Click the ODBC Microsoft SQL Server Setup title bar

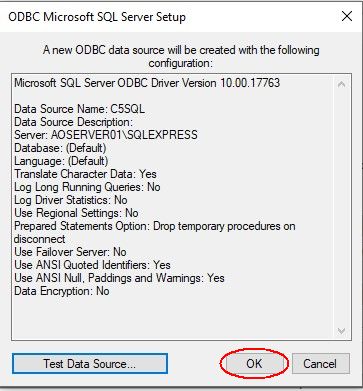97,17
